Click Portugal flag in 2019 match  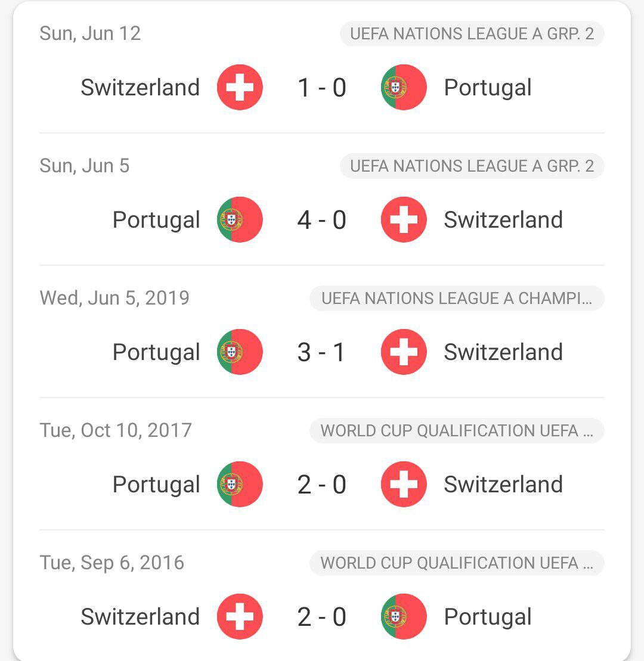(x=240, y=352)
